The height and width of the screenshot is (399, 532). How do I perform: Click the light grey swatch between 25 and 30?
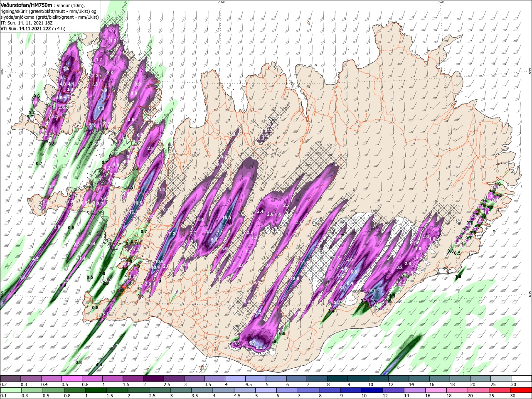pyautogui.click(x=501, y=379)
